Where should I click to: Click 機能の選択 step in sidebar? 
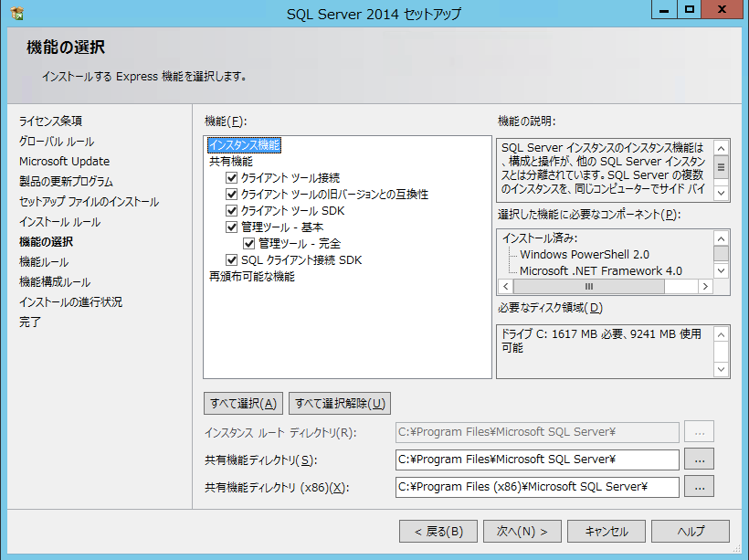pos(46,242)
